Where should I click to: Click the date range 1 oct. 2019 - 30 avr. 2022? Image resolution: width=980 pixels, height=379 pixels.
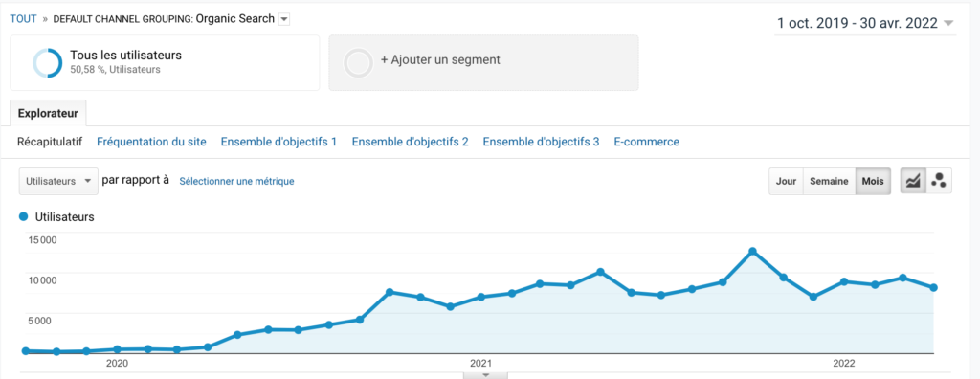[x=857, y=24]
